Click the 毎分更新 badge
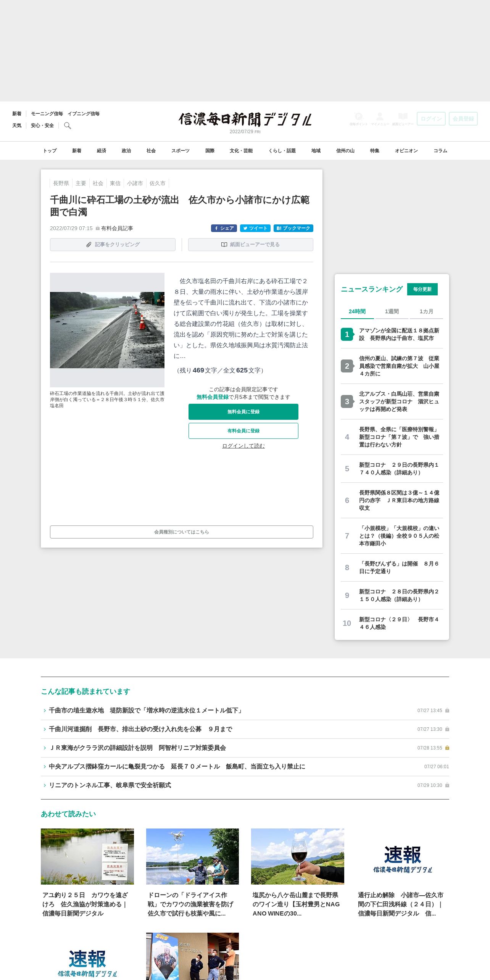This screenshot has width=490, height=980. 422,289
